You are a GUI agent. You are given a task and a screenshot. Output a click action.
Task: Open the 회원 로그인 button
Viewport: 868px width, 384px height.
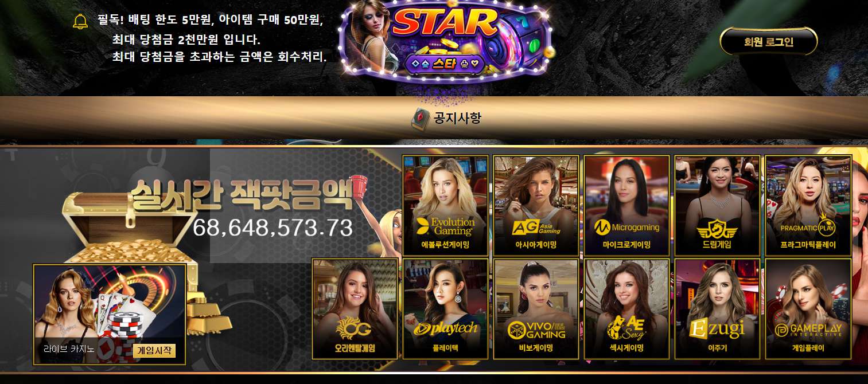pyautogui.click(x=769, y=41)
